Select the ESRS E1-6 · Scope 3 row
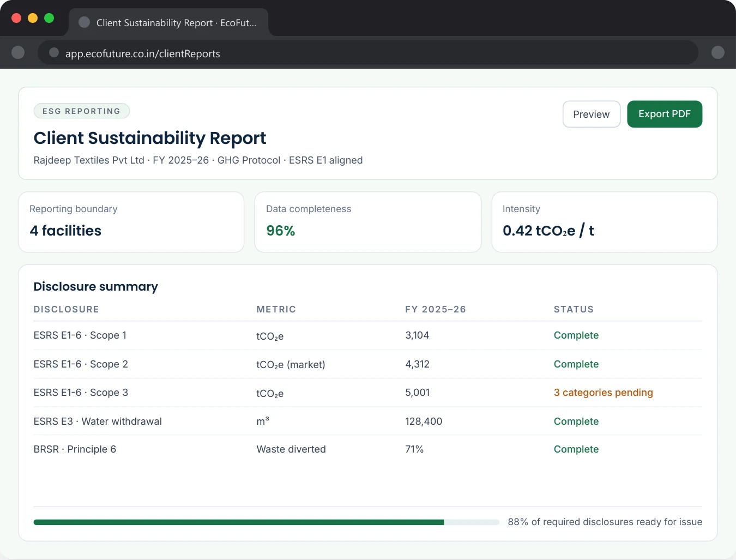The image size is (736, 560). coord(368,393)
